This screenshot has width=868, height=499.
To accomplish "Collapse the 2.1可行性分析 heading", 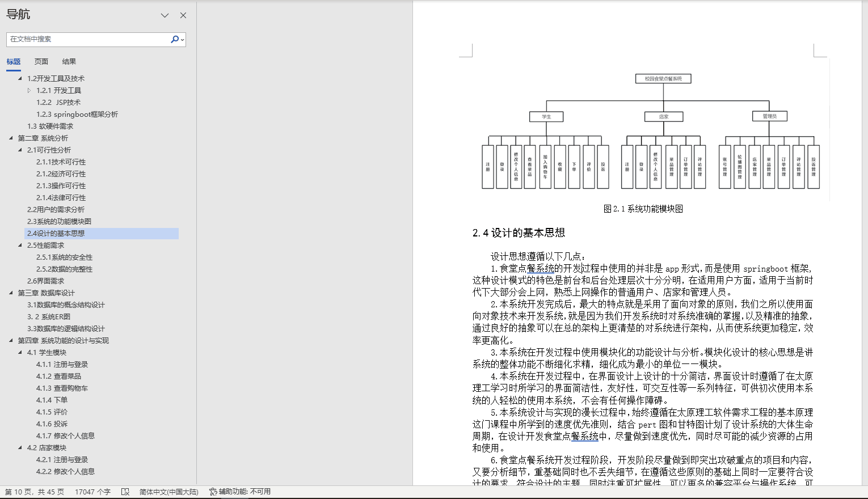I will point(20,150).
